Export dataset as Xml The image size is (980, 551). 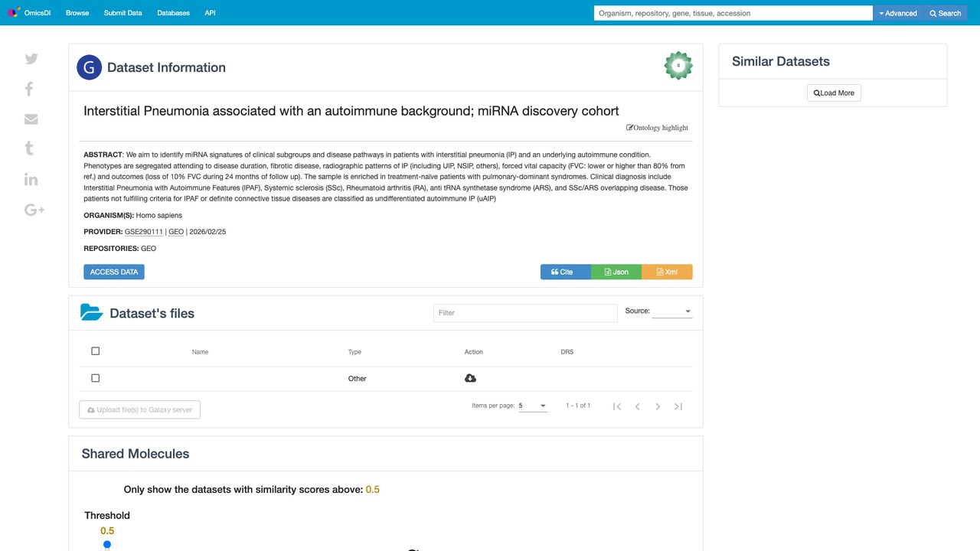point(667,272)
